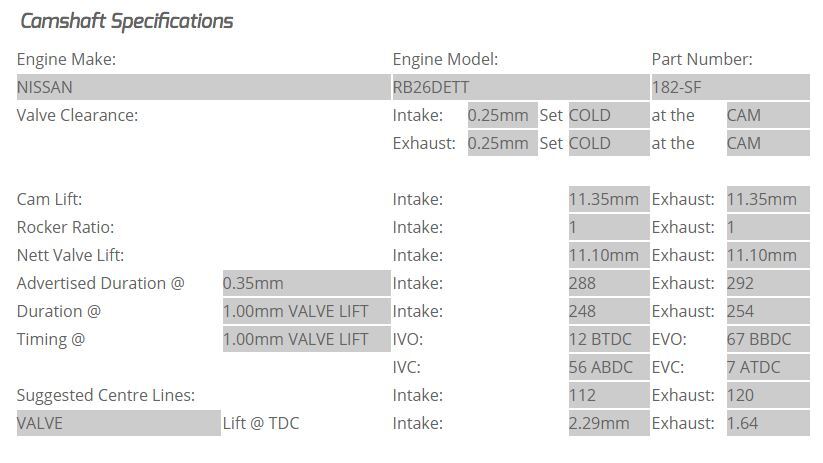The width and height of the screenshot is (823, 463).
Task: Select the Intake valve clearance 0.25mm field
Action: point(503,115)
